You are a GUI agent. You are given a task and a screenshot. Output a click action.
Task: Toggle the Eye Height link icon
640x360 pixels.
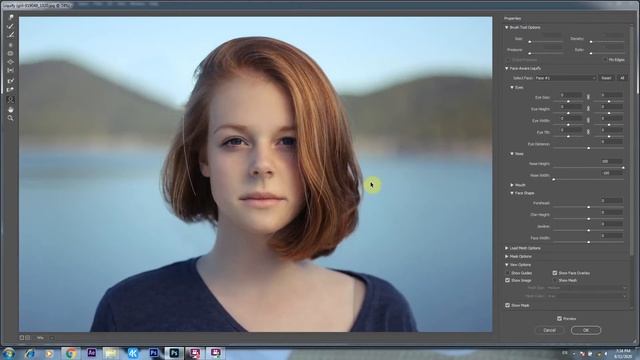point(588,109)
